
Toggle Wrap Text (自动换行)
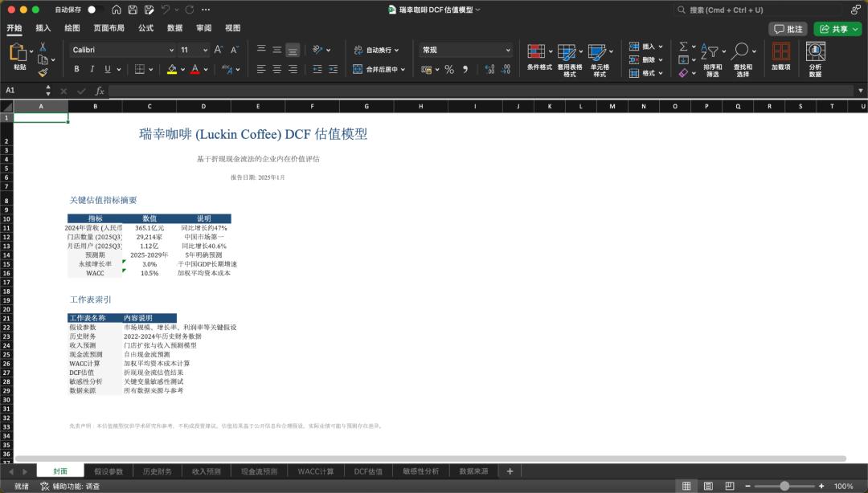click(x=376, y=50)
